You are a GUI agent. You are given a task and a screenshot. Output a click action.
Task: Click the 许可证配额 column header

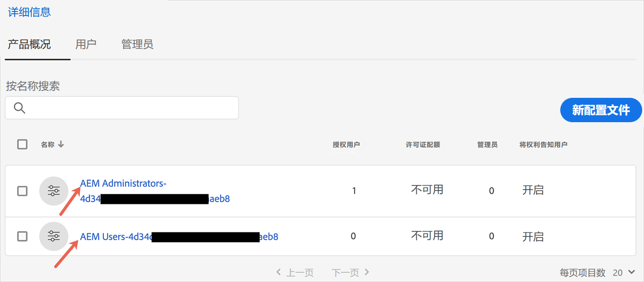click(x=423, y=145)
